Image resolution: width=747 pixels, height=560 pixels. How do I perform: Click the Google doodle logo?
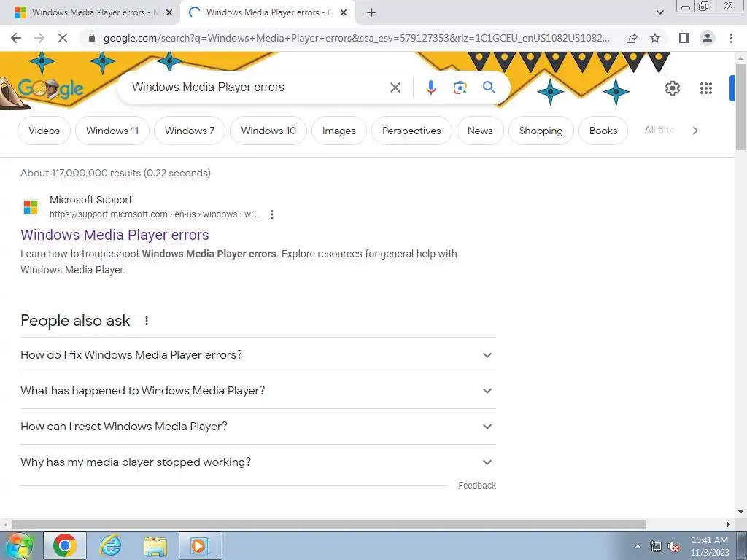pyautogui.click(x=50, y=88)
